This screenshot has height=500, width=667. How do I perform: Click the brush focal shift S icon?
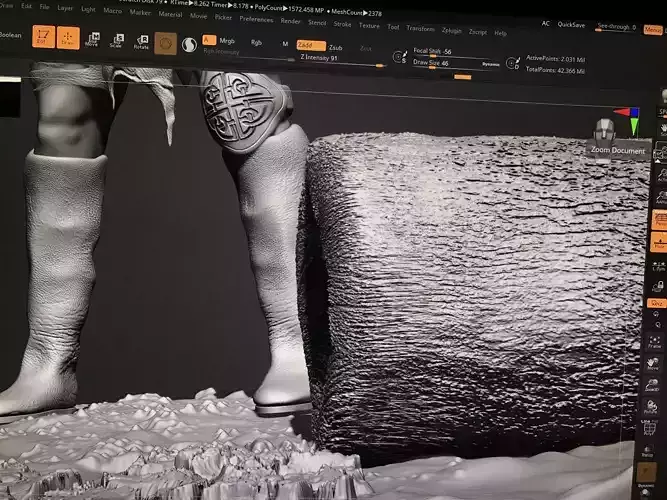(x=399, y=57)
